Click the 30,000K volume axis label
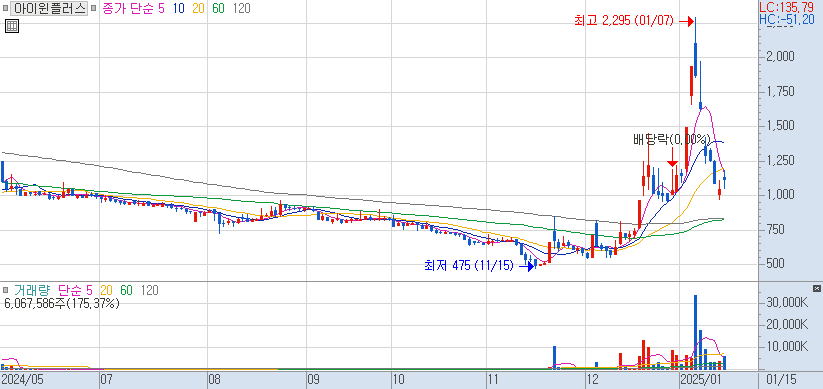This screenshot has height=389, width=823. tap(787, 302)
